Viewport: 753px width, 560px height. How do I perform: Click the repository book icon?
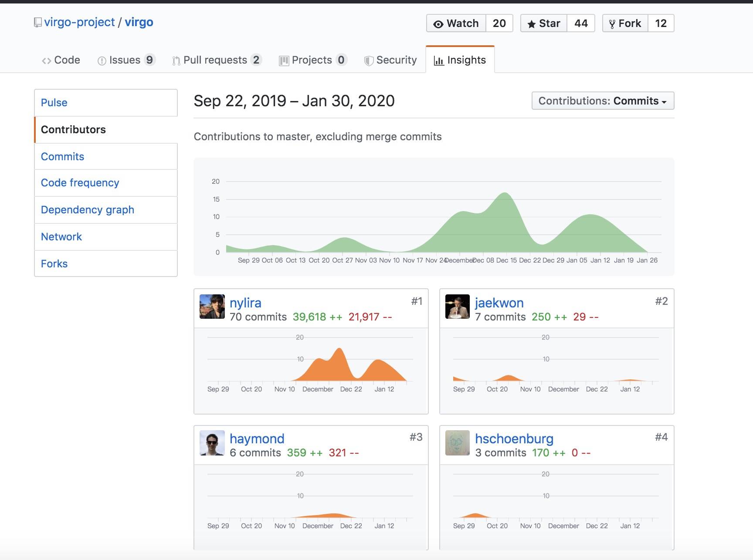point(38,23)
